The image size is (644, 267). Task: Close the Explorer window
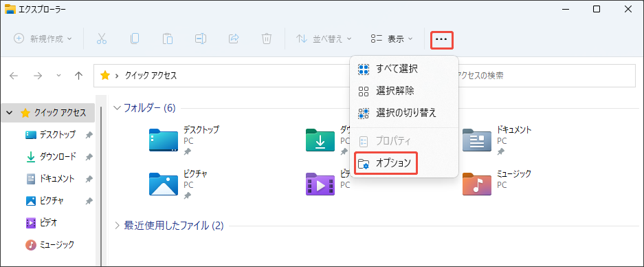pyautogui.click(x=628, y=9)
